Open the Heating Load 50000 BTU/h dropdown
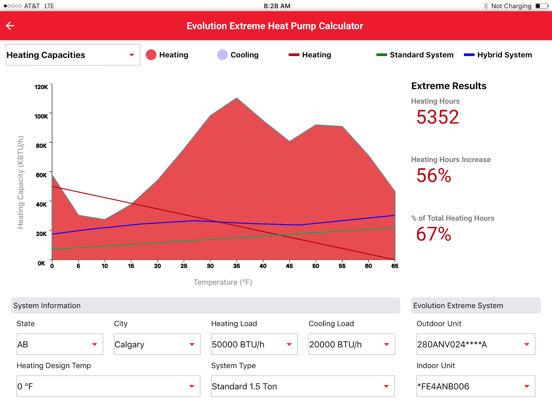Screen dimensions: 552x414 click(254, 344)
